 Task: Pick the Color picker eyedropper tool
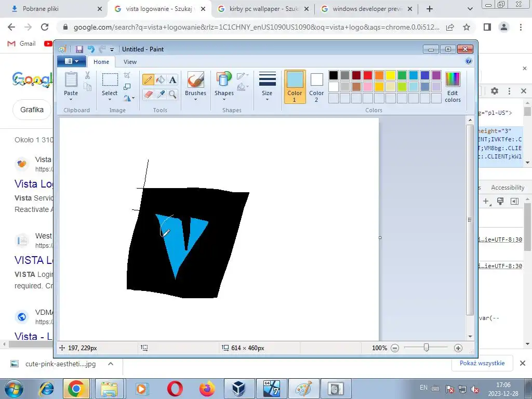coord(161,94)
